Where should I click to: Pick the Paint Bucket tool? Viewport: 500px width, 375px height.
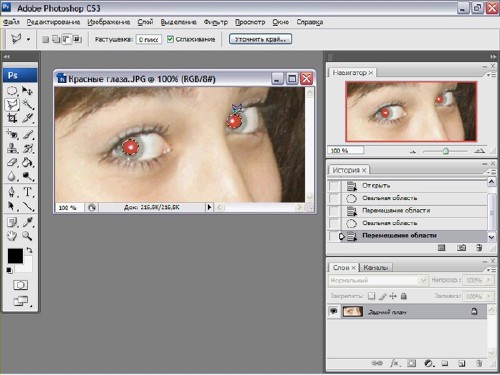tap(28, 163)
